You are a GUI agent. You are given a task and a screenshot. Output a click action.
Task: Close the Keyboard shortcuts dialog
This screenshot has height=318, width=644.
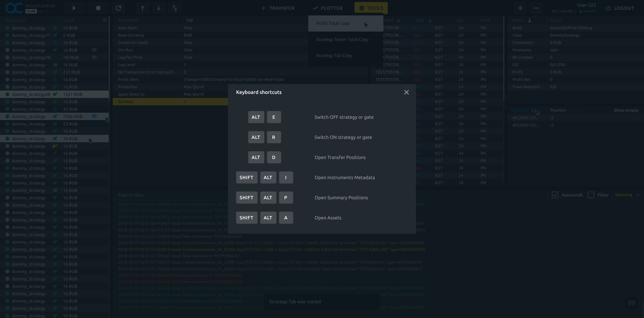coord(406,92)
